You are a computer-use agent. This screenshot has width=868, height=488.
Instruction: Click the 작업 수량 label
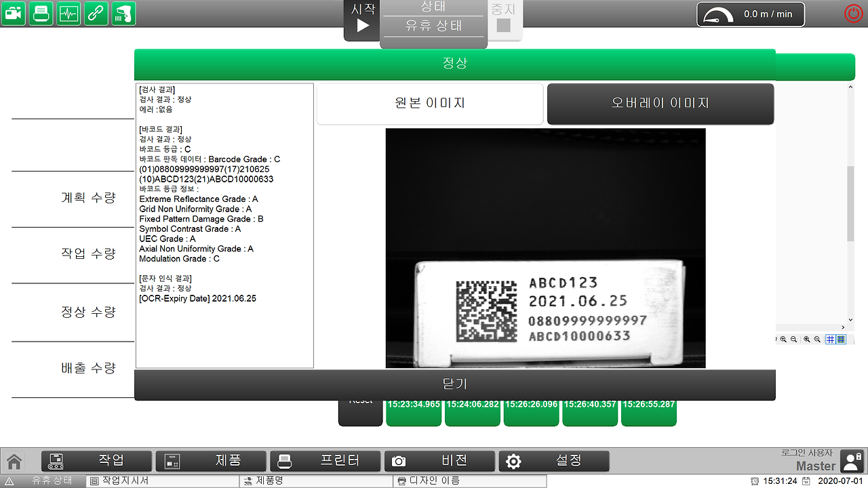coord(88,254)
